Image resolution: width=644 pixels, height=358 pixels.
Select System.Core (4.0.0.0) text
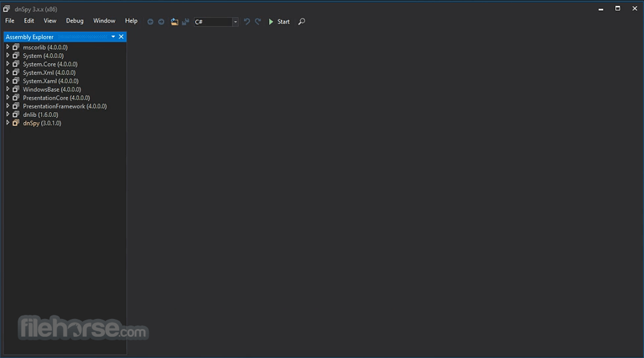50,64
